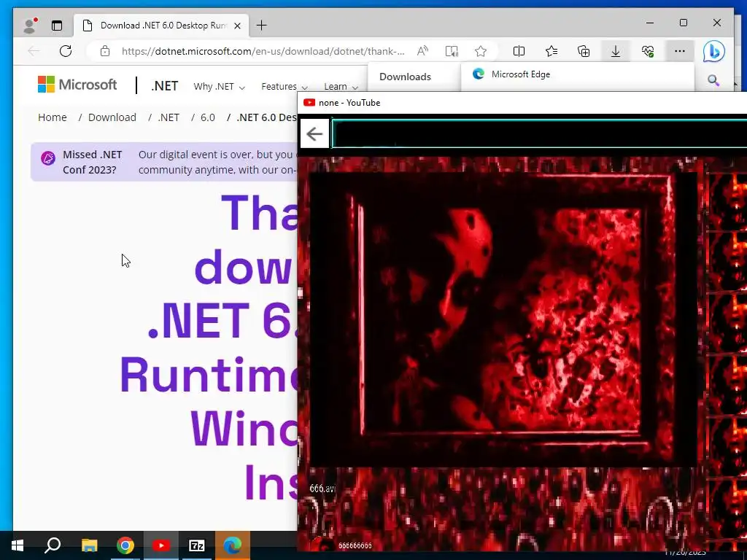Image resolution: width=747 pixels, height=560 pixels.
Task: Open File Explorer from taskbar
Action: click(x=89, y=545)
